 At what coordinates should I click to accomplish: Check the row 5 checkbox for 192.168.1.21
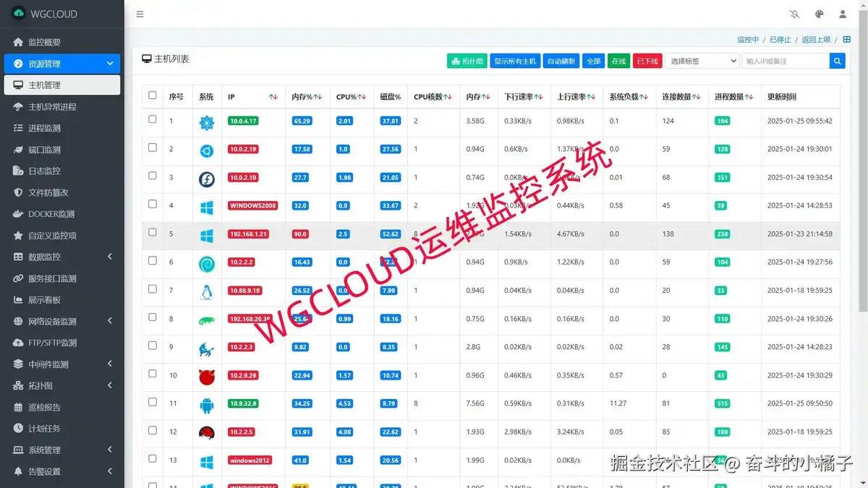152,232
